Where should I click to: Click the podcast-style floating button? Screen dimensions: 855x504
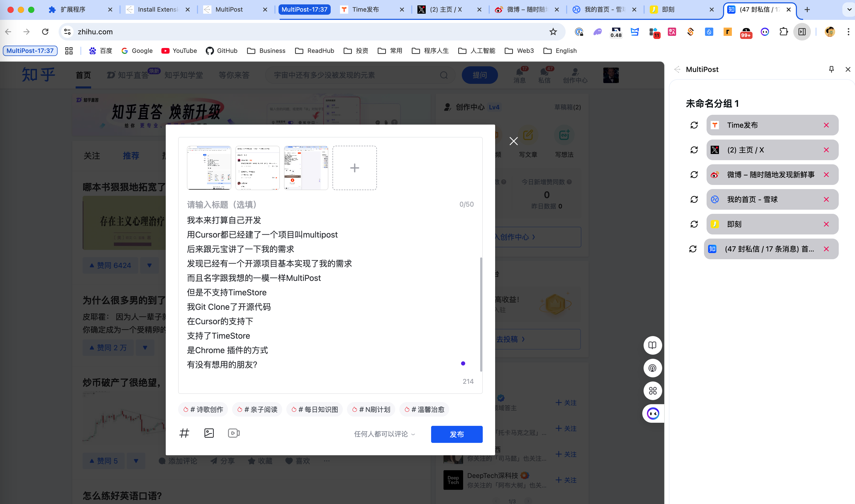[652, 368]
